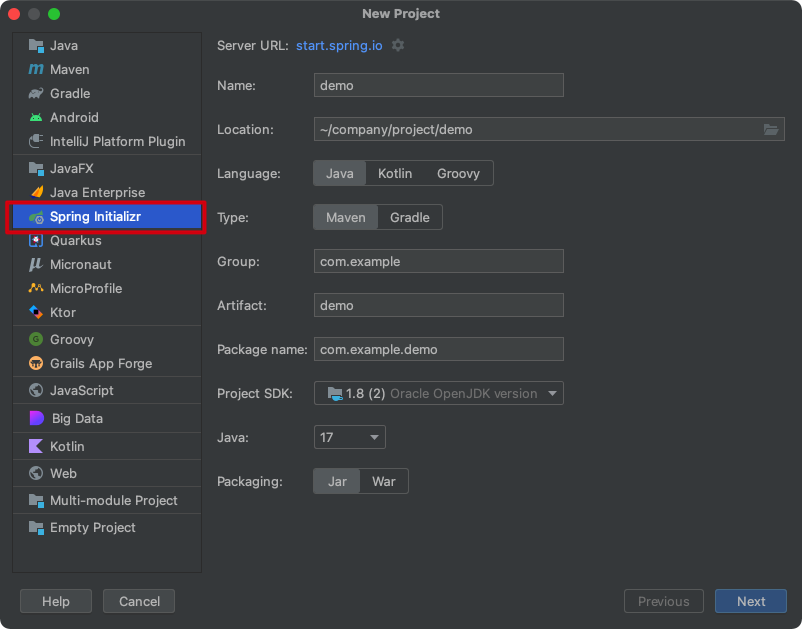Click the Quarkus icon
Viewport: 802px width, 629px height.
(36, 240)
